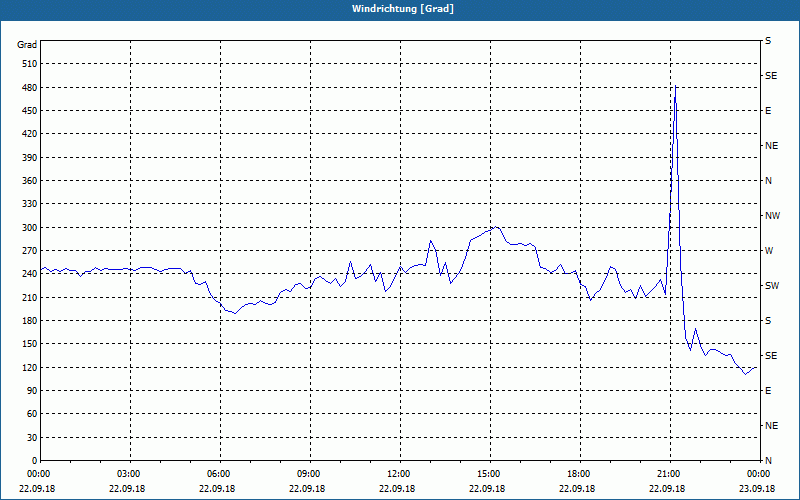Click the 21:00 time label
This screenshot has height=500, width=800.
tap(669, 474)
